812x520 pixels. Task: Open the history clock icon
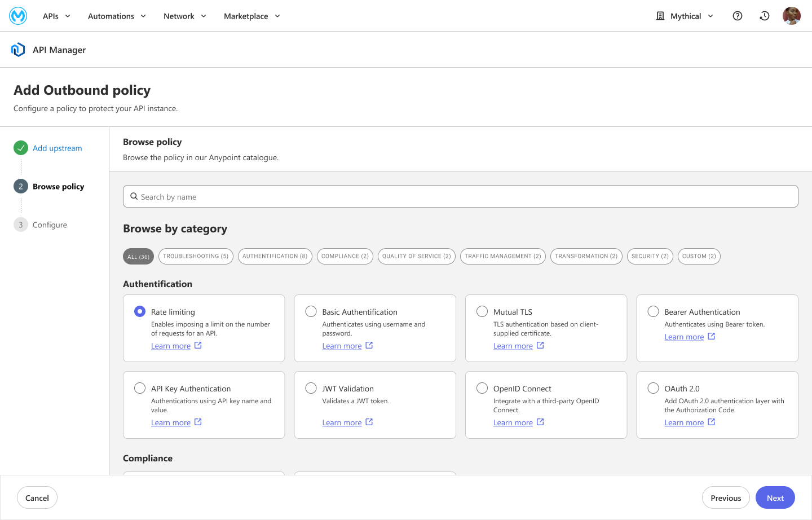tap(765, 16)
